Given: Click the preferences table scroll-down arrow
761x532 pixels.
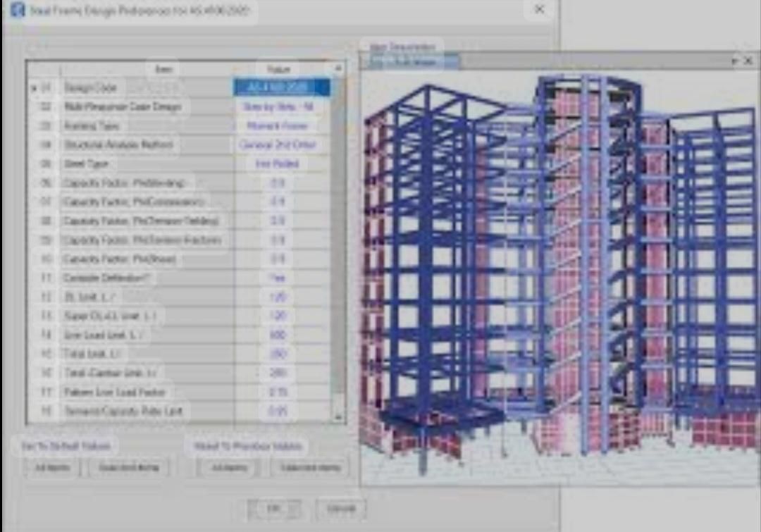Looking at the screenshot, I should 338,416.
